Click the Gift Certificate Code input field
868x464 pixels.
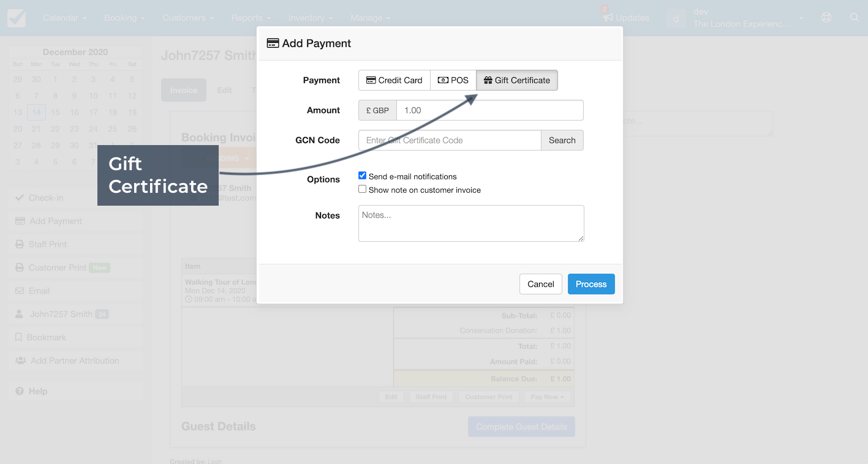point(450,140)
